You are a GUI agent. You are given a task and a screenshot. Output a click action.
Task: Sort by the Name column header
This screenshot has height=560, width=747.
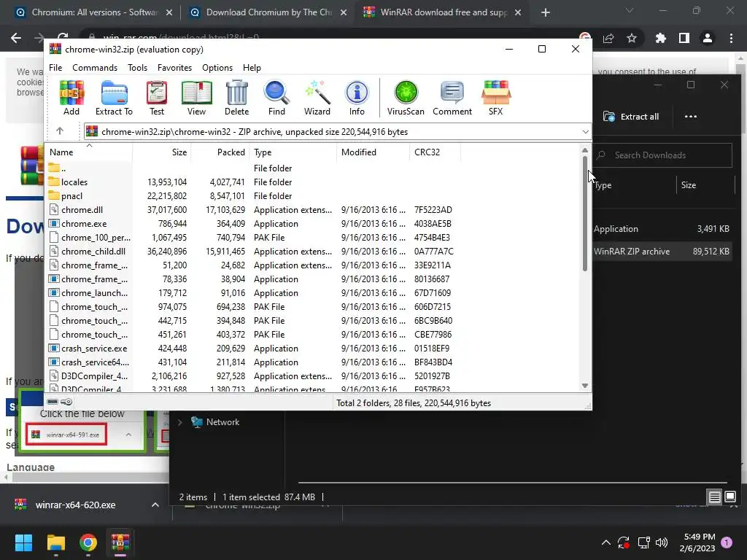[88, 152]
